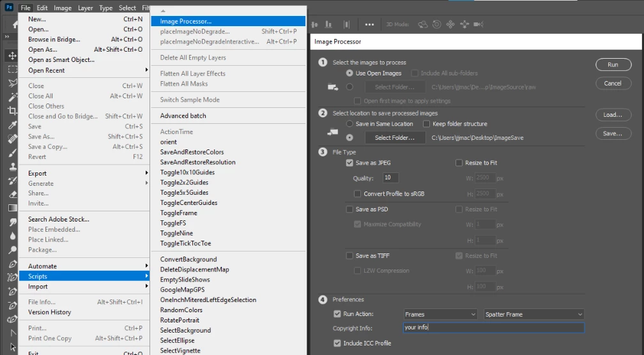The height and width of the screenshot is (355, 644).
Task: Select the Magic Wand tool
Action: 12,97
